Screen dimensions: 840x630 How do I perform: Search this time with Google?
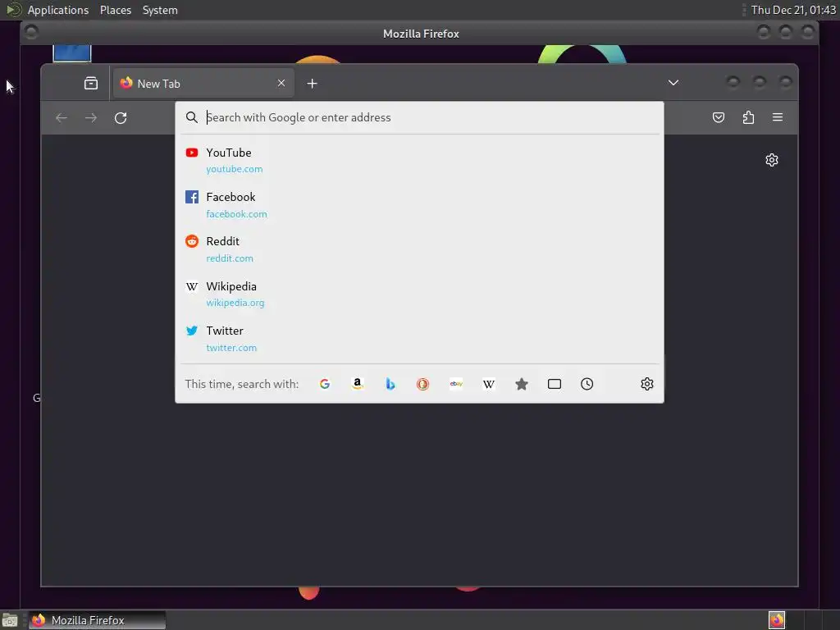(325, 384)
